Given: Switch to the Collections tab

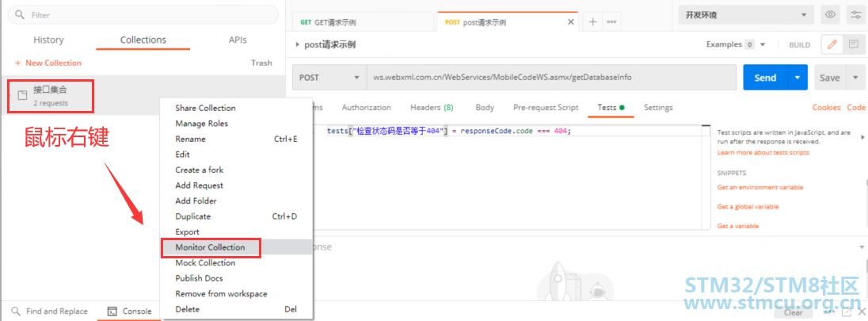Looking at the screenshot, I should [x=143, y=40].
